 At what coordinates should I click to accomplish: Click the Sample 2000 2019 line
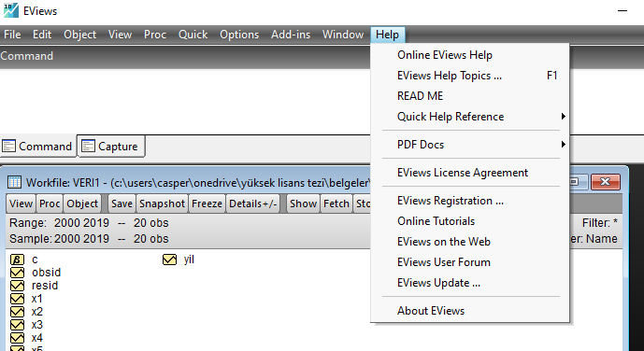point(89,239)
